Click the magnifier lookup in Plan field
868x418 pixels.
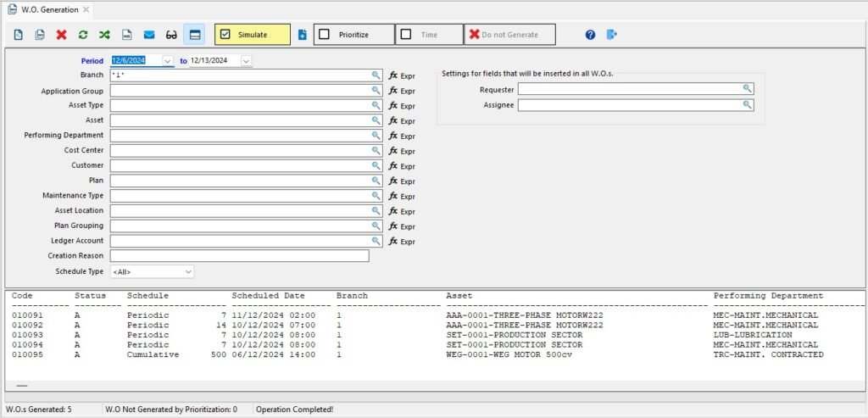pos(376,180)
